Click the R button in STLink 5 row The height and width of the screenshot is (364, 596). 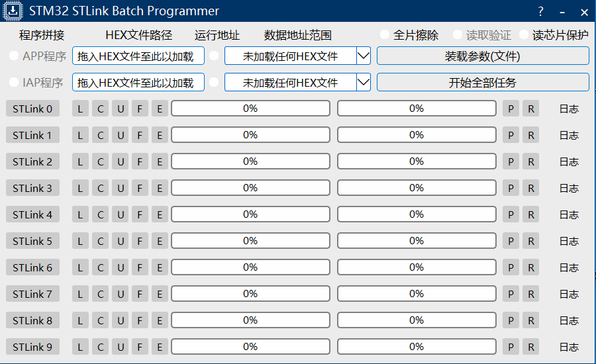pyautogui.click(x=530, y=241)
